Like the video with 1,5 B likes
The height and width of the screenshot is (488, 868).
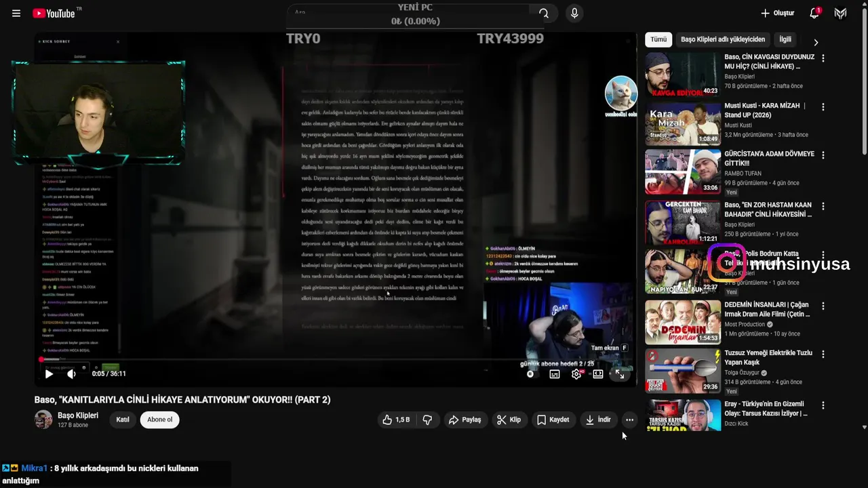(x=396, y=420)
